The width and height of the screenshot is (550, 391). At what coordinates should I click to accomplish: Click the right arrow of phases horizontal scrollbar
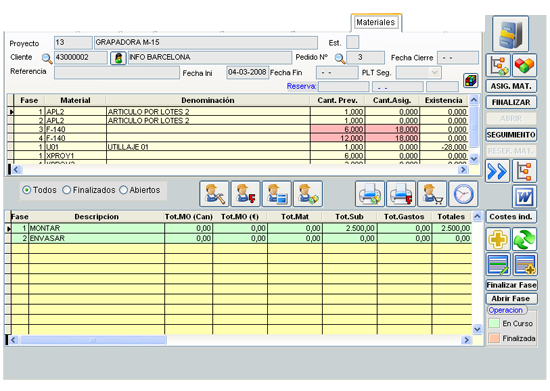coord(467,340)
